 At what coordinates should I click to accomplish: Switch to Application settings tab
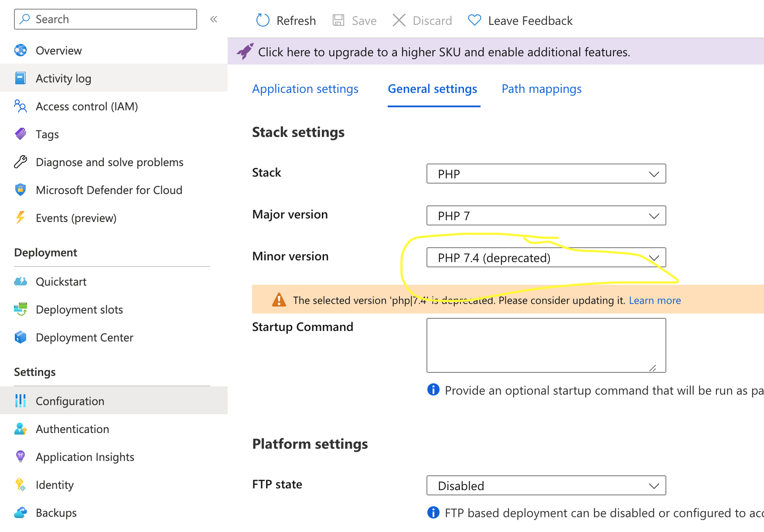click(305, 89)
